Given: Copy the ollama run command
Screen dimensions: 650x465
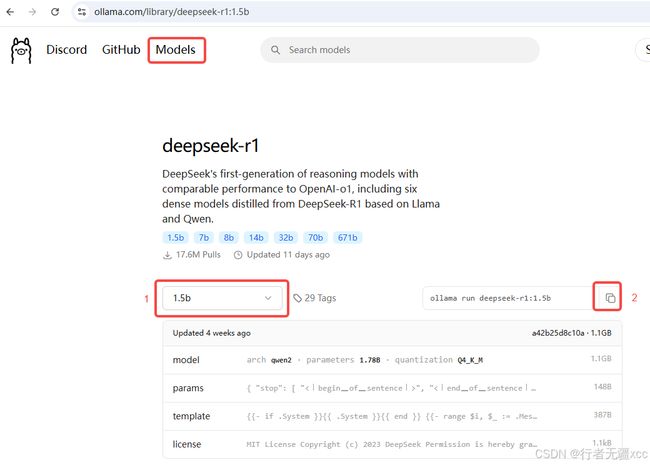Looking at the screenshot, I should point(610,298).
